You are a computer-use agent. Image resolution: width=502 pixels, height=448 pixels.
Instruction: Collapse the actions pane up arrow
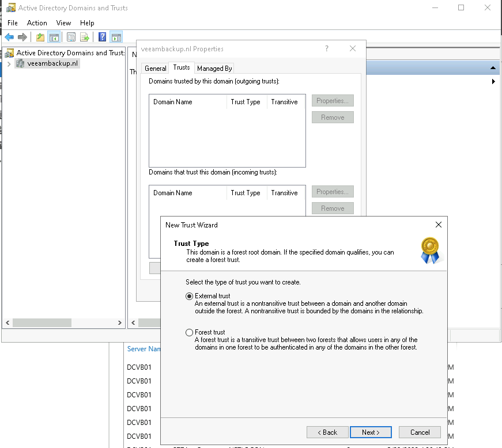[x=493, y=68]
